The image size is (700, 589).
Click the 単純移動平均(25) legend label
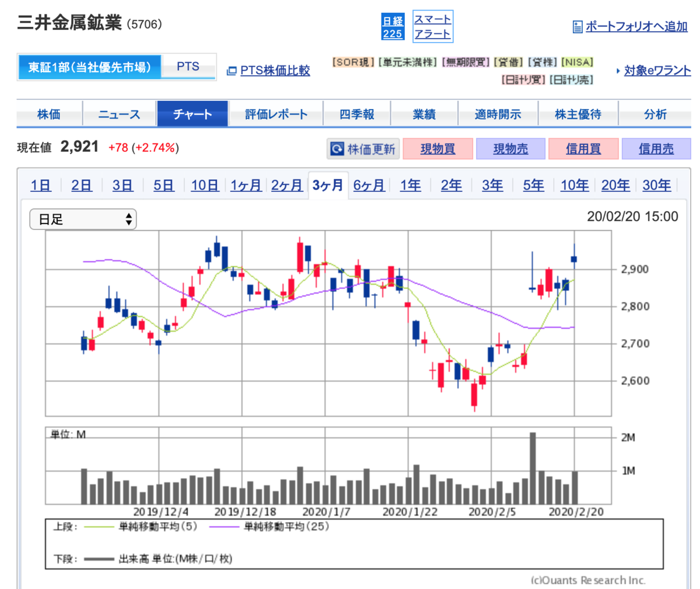pos(286,527)
